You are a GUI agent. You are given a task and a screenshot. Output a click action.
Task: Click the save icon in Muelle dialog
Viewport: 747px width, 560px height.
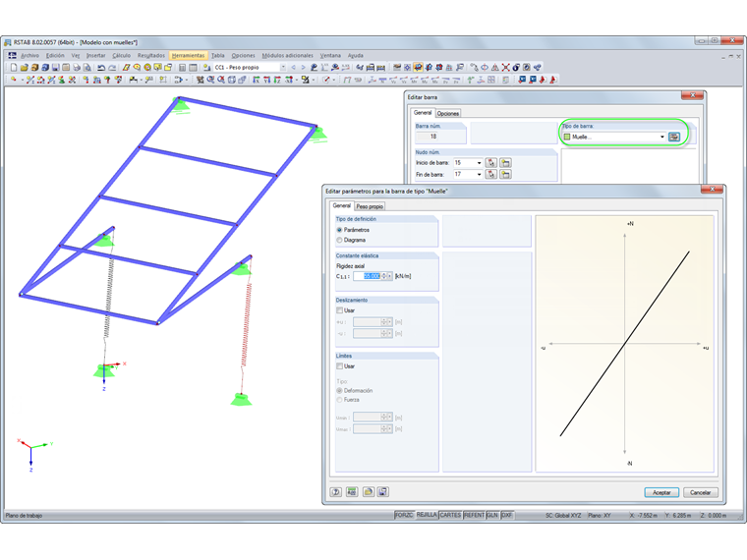[382, 492]
